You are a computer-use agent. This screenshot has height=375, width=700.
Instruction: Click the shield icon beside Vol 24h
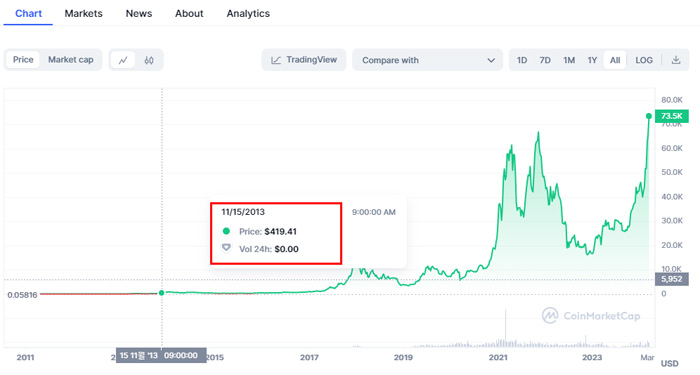point(226,248)
